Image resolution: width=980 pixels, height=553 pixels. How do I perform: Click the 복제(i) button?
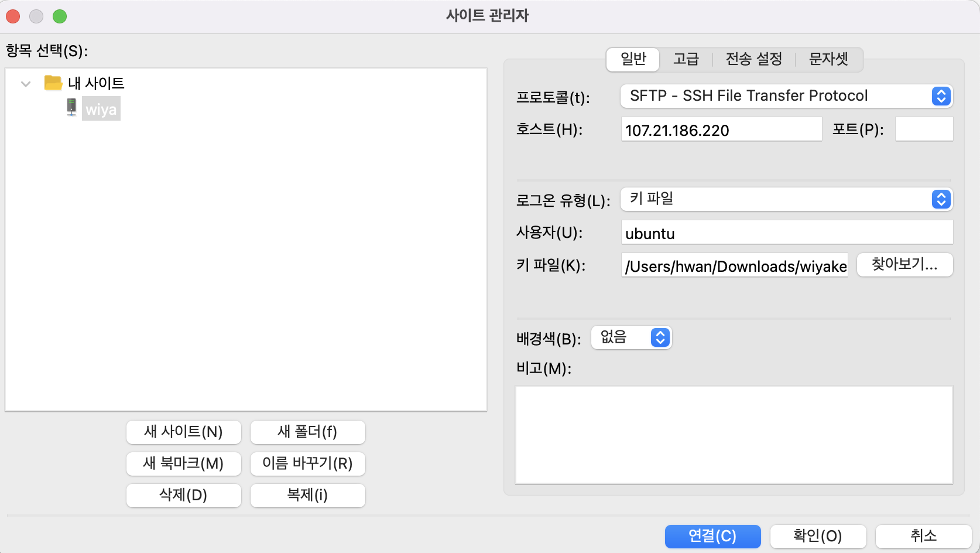pyautogui.click(x=308, y=496)
